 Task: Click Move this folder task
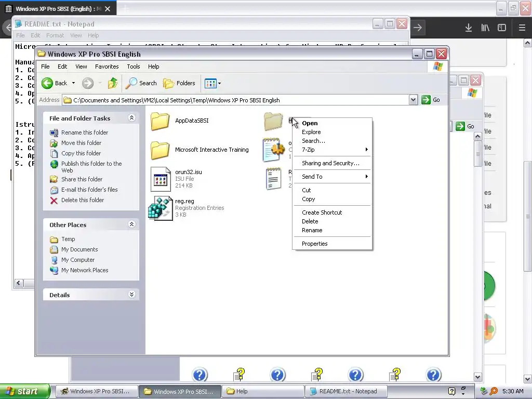pos(81,143)
